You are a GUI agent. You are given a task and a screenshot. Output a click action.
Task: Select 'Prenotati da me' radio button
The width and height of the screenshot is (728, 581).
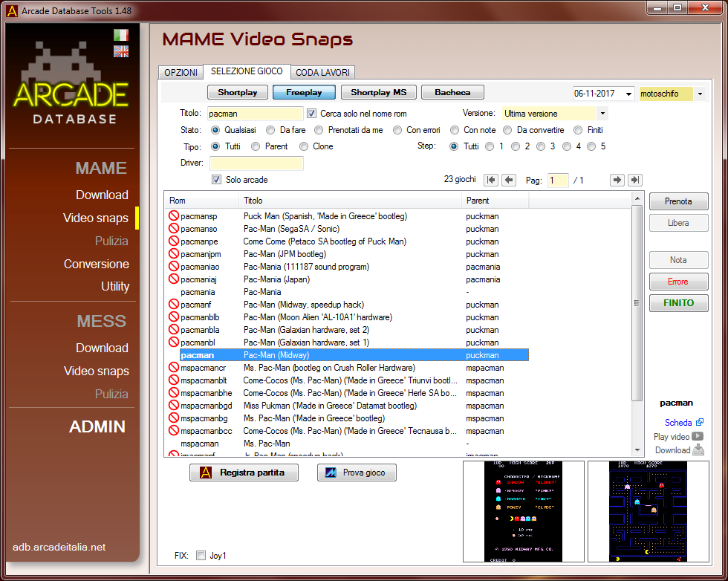click(x=319, y=130)
